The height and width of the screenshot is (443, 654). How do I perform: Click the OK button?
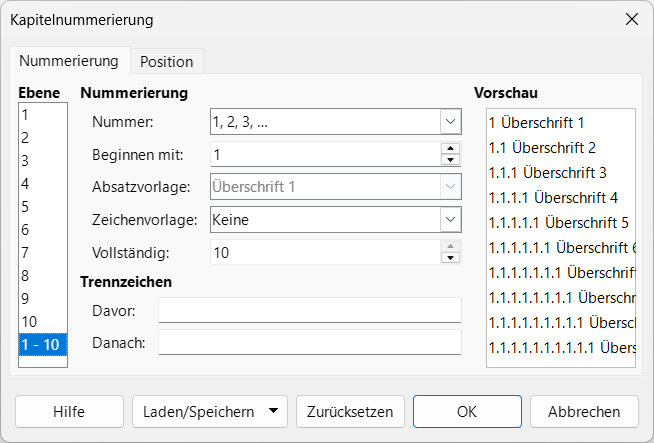click(467, 411)
